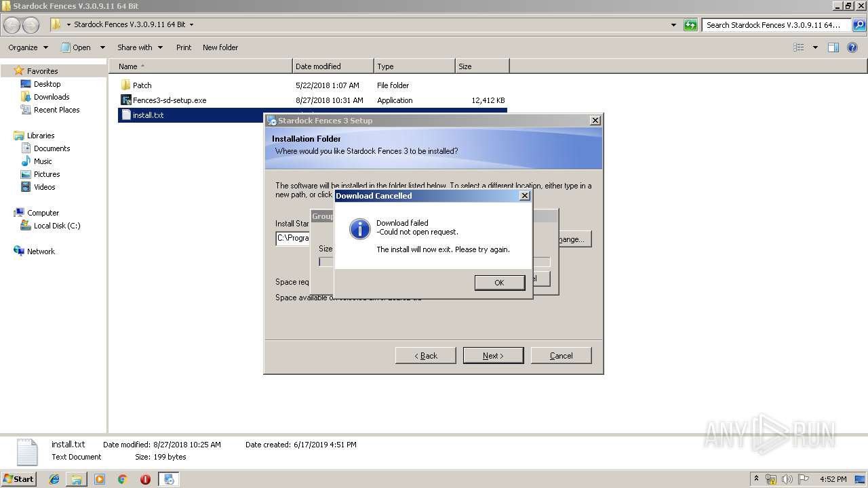
Task: Open Internet Explorer from taskbar
Action: coord(54,479)
